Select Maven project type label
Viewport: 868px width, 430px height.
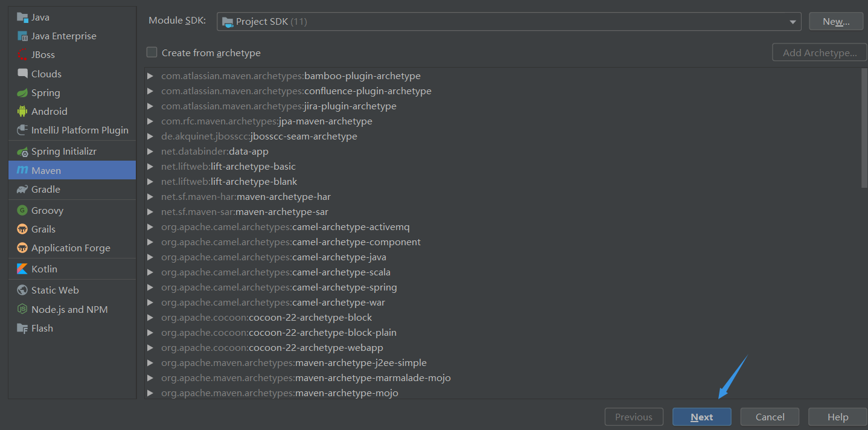click(46, 171)
